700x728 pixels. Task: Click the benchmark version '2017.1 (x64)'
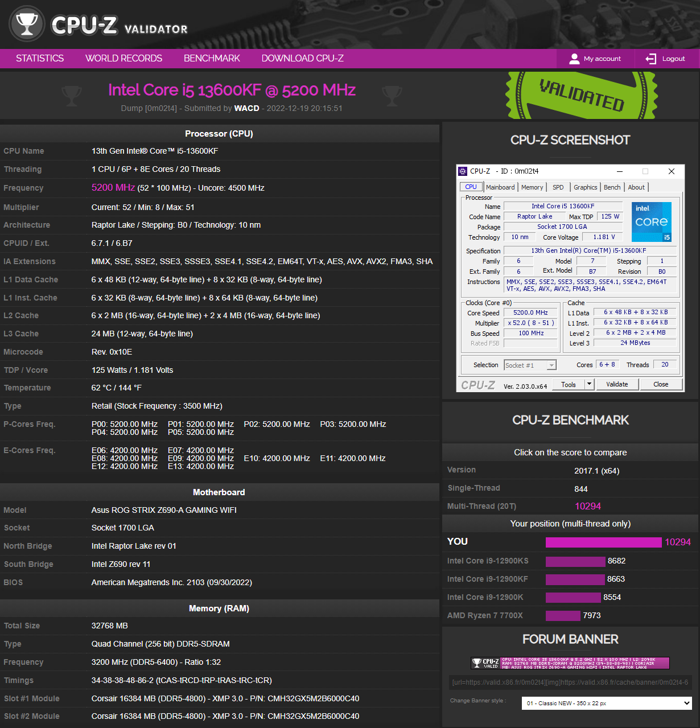(597, 471)
